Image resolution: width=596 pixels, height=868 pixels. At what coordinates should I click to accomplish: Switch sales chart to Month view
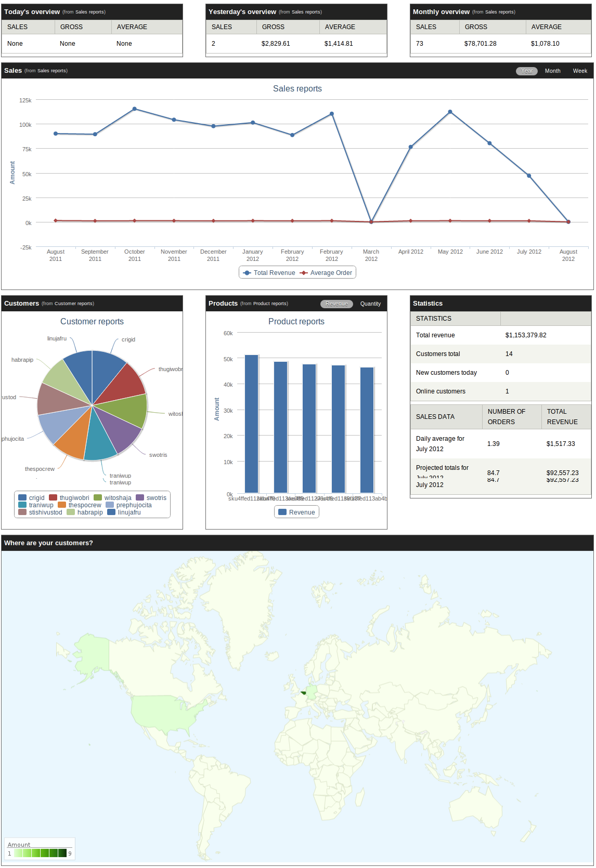click(552, 71)
